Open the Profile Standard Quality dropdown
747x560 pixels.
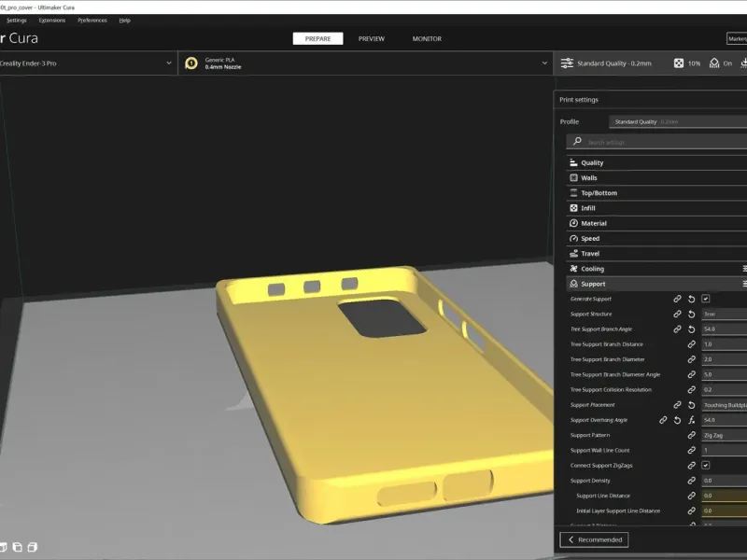(678, 122)
